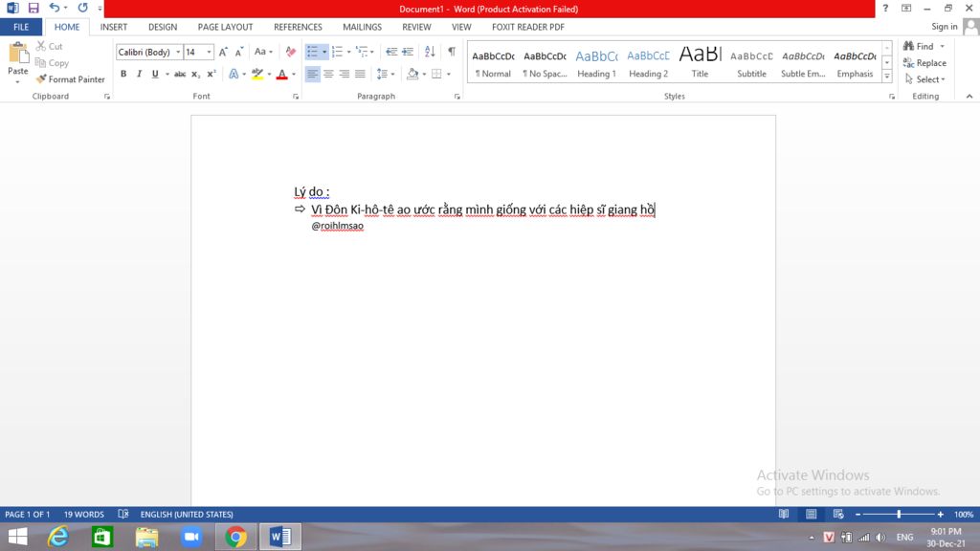Screen dimensions: 980x551
Task: Apply the Title style
Action: [700, 63]
